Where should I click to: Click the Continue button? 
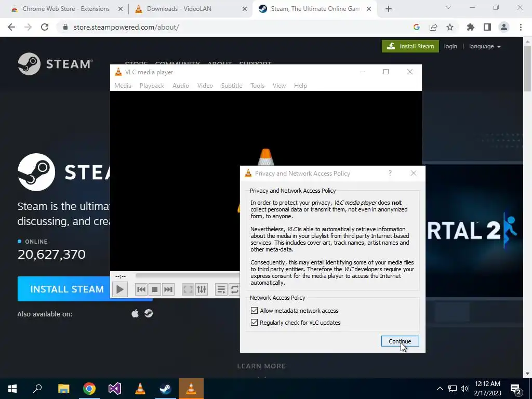400,341
